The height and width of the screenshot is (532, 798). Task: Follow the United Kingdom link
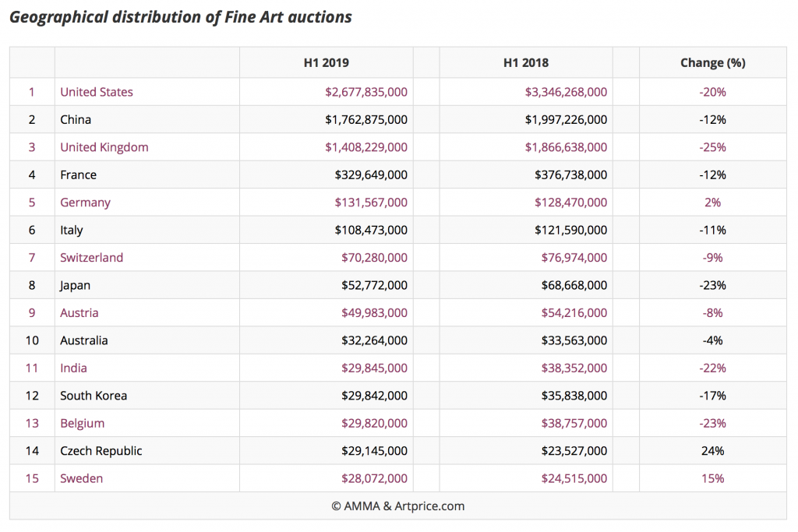[104, 147]
